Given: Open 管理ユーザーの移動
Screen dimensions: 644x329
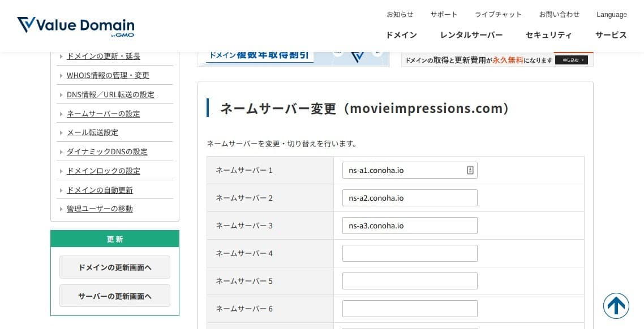Looking at the screenshot, I should click(x=100, y=209).
